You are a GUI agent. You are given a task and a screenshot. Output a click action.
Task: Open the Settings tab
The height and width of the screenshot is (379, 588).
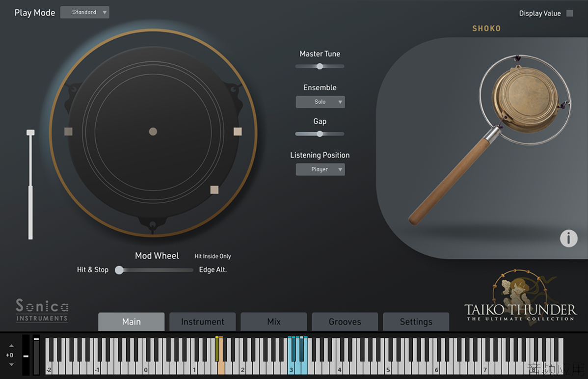[416, 322]
